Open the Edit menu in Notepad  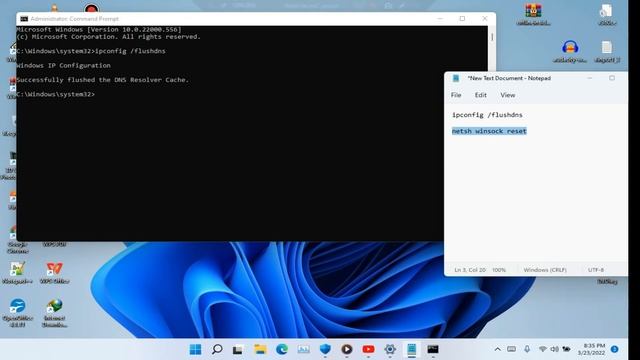click(480, 95)
